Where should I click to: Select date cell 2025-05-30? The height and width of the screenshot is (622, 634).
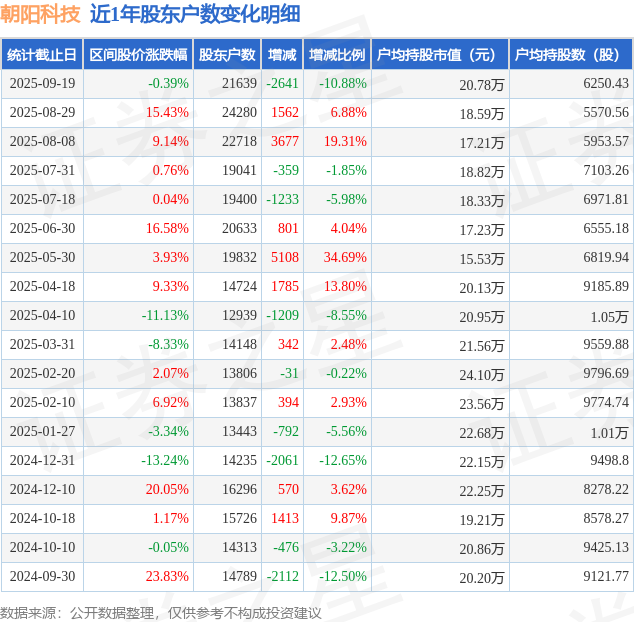point(42,257)
